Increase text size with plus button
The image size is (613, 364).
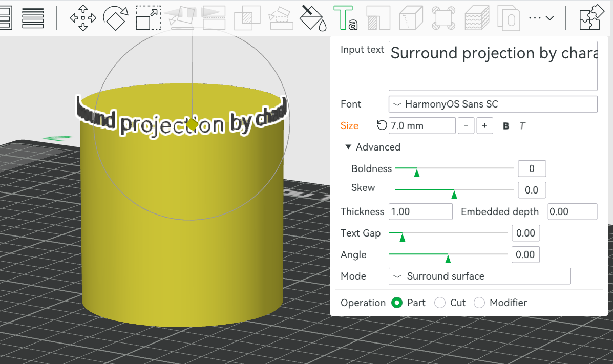(x=485, y=125)
